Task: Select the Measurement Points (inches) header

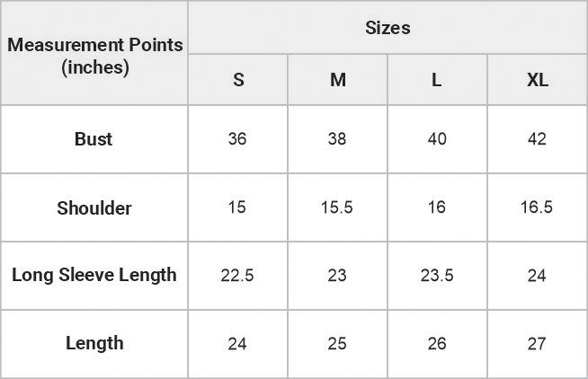Action: click(x=94, y=53)
